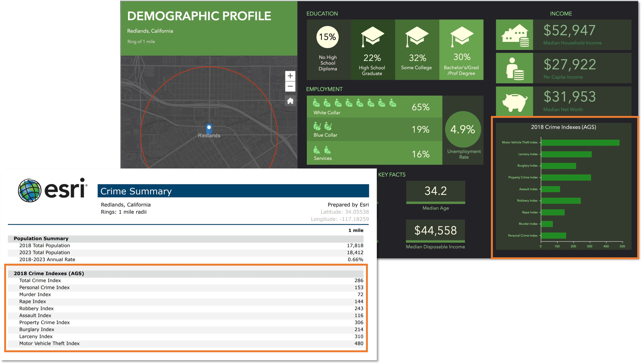Click the 4.9% Unemployment Rate circle
The height and width of the screenshot is (364, 642).
(x=463, y=130)
